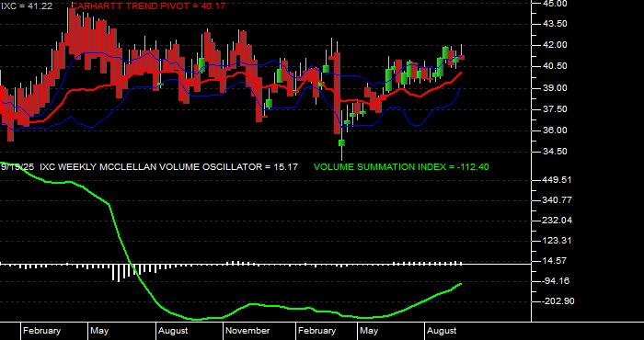Viewport: 644px width, 340px height.
Task: Click the first August label on time axis
Action: coord(173,331)
